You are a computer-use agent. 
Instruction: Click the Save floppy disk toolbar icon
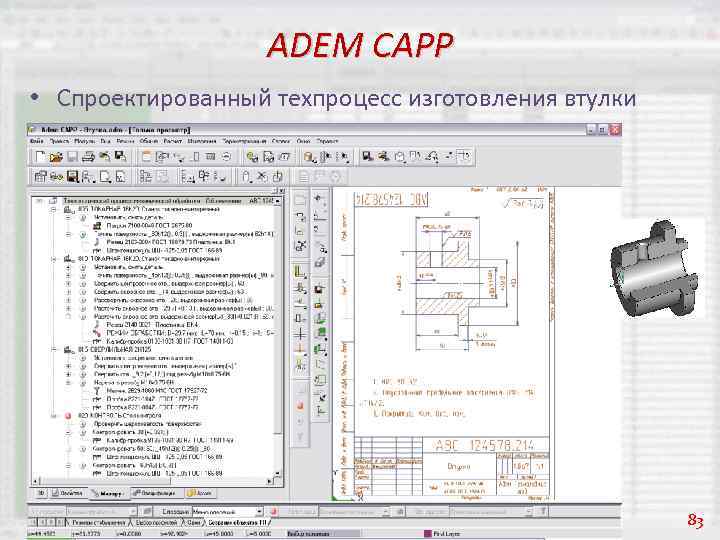point(72,157)
